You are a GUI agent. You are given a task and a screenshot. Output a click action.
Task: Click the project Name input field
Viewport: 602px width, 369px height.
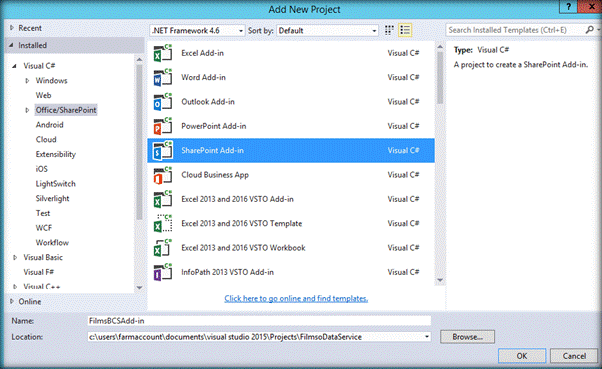[259, 321]
